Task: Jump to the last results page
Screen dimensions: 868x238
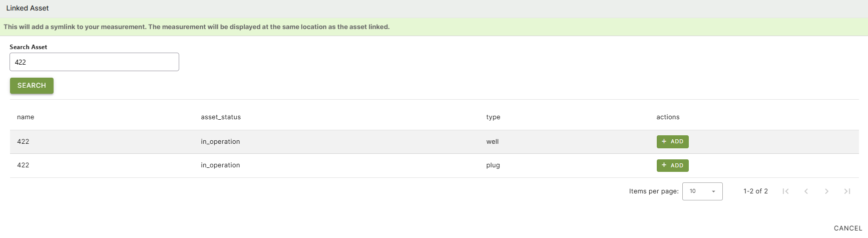Action: pos(847,191)
